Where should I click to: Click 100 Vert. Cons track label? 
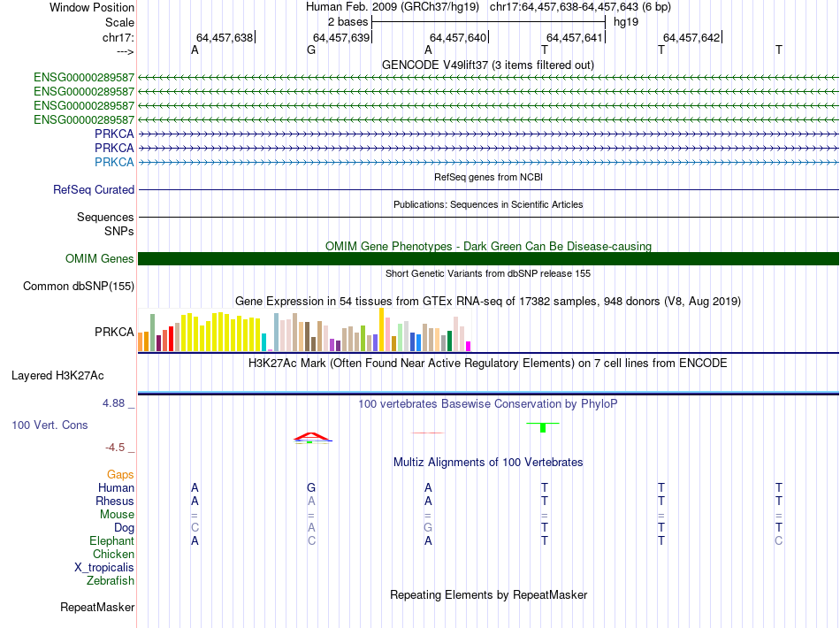pos(50,425)
